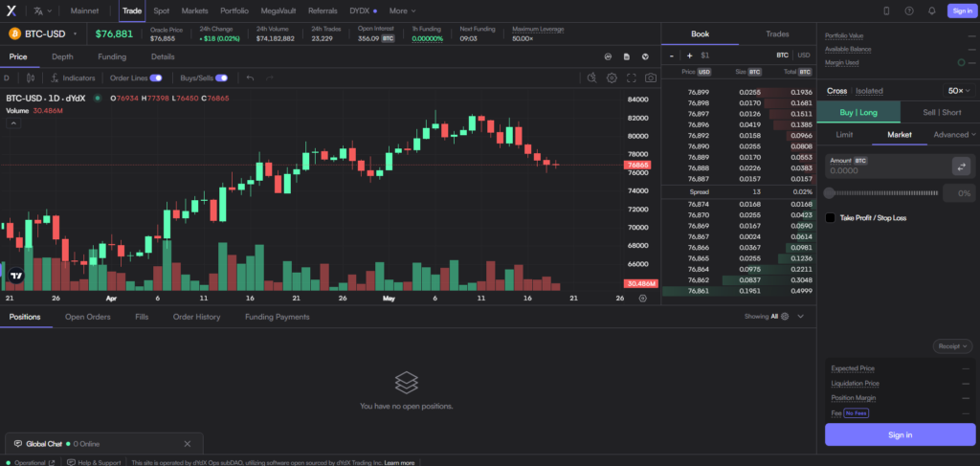Open Help & Support in footer

pos(95,463)
